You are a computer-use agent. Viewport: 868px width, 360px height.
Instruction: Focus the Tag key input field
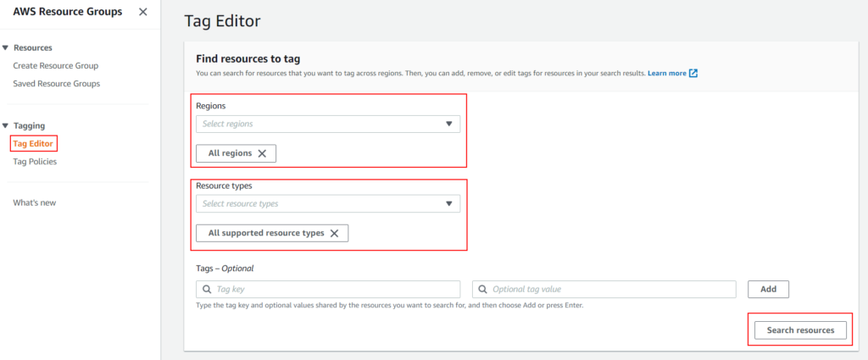coord(328,289)
